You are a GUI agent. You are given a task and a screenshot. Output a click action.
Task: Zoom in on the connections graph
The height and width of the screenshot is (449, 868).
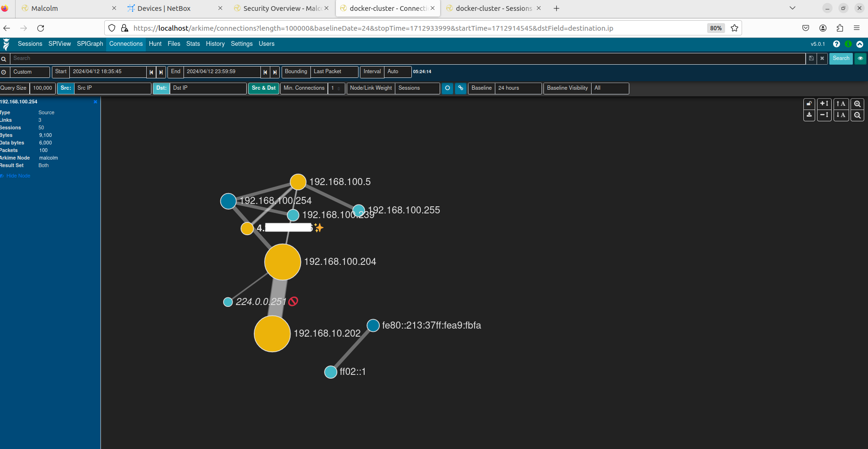click(x=857, y=104)
